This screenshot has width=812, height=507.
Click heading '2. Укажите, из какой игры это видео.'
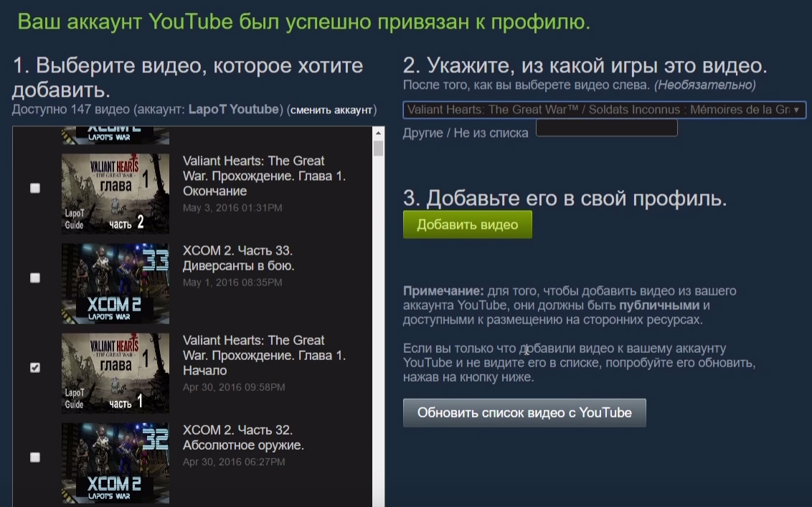(x=585, y=66)
